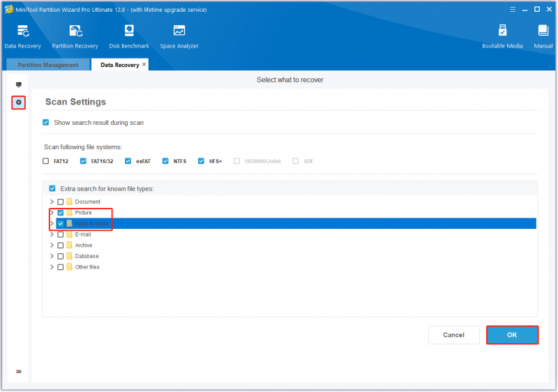This screenshot has width=558, height=392.
Task: Select the devices monitor sidebar icon
Action: click(19, 84)
